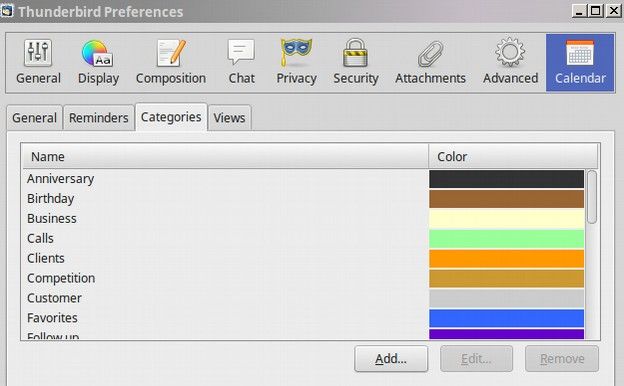The width and height of the screenshot is (624, 386).
Task: Switch to the Views tab
Action: pyautogui.click(x=229, y=118)
